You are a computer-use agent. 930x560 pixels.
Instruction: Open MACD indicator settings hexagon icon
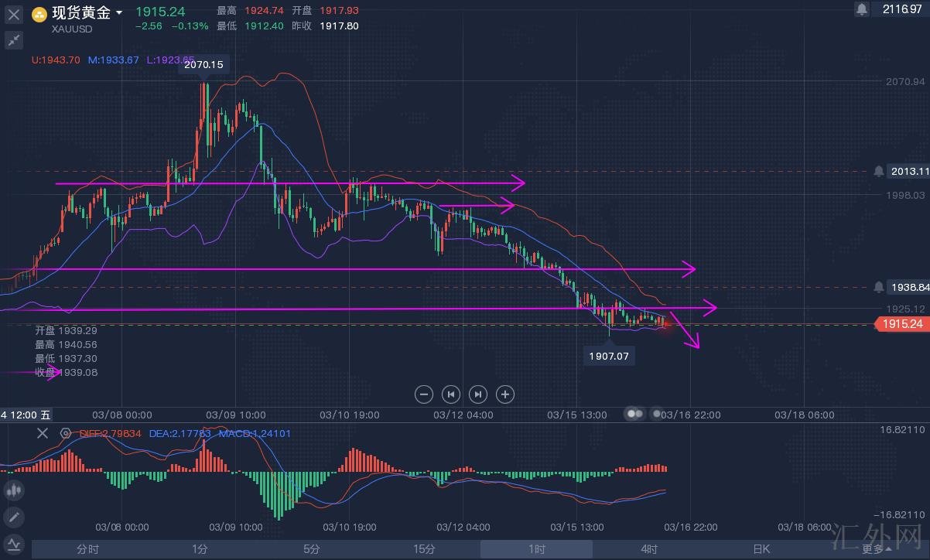pos(66,433)
